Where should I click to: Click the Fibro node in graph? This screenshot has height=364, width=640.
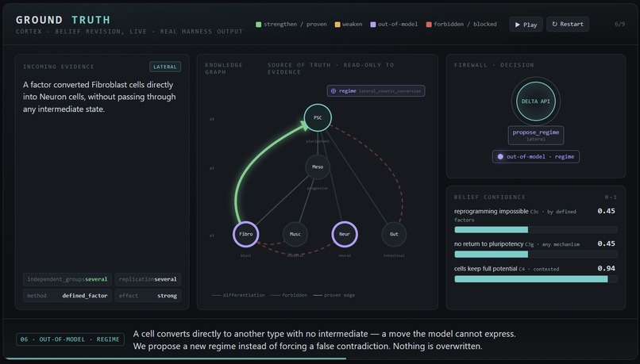(245, 234)
